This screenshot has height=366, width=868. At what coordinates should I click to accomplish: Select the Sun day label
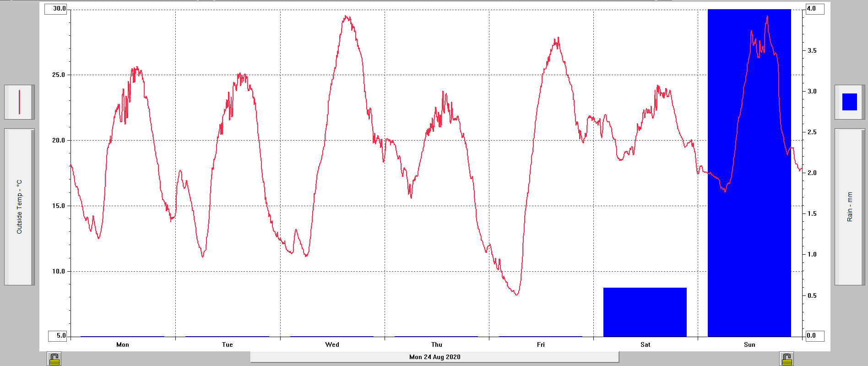(749, 344)
